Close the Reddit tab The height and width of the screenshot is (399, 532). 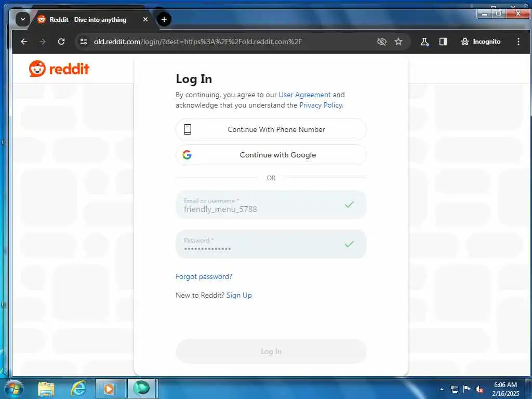click(x=145, y=19)
